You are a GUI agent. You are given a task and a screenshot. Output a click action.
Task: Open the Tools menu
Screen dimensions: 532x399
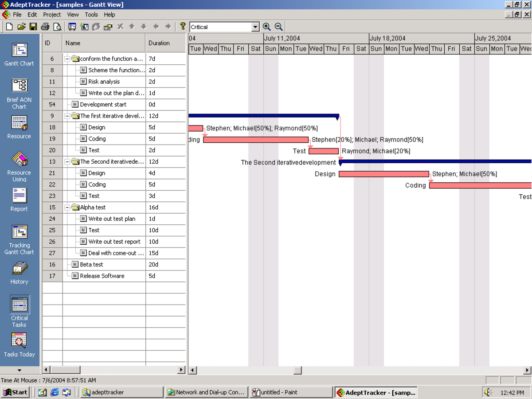[x=91, y=14]
